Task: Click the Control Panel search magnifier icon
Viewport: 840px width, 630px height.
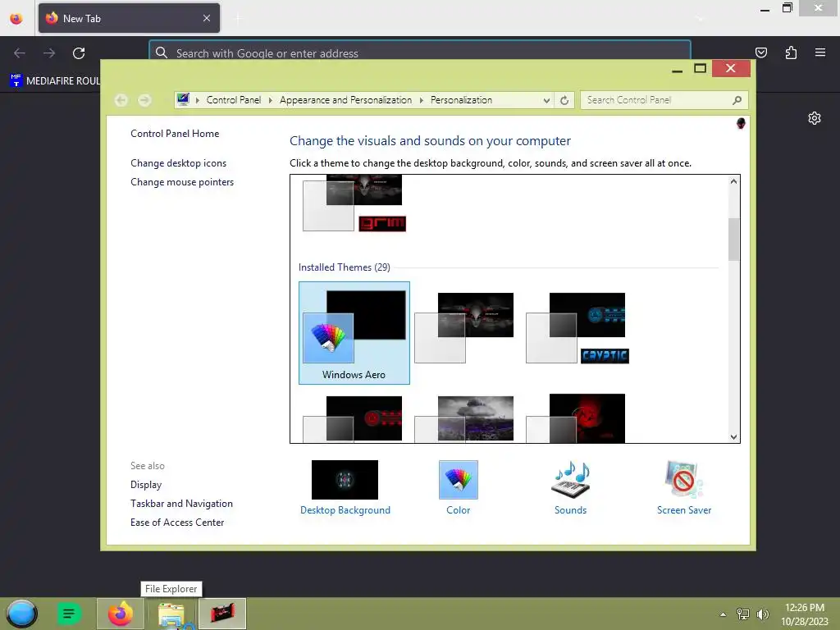Action: point(737,100)
